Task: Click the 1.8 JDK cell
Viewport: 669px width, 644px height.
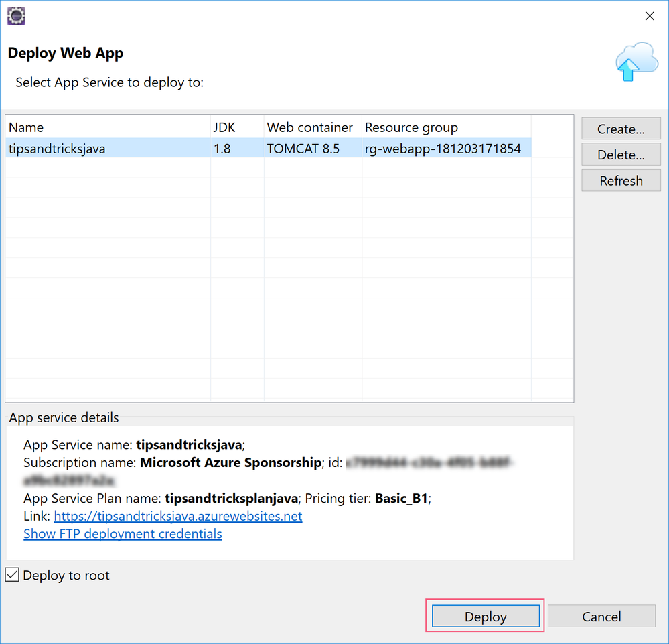Action: tap(237, 149)
